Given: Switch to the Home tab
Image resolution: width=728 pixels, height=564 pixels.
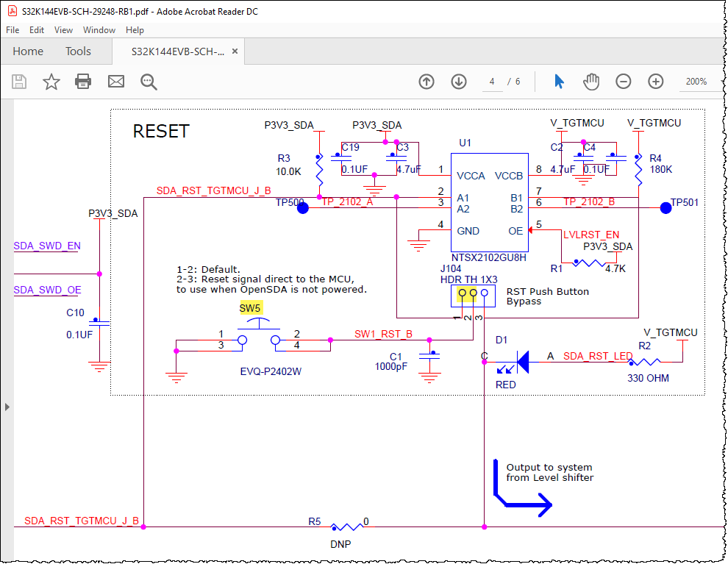Looking at the screenshot, I should (28, 51).
